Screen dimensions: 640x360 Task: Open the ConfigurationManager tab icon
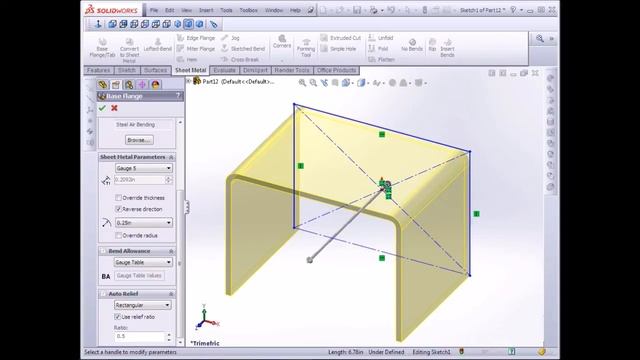(129, 84)
